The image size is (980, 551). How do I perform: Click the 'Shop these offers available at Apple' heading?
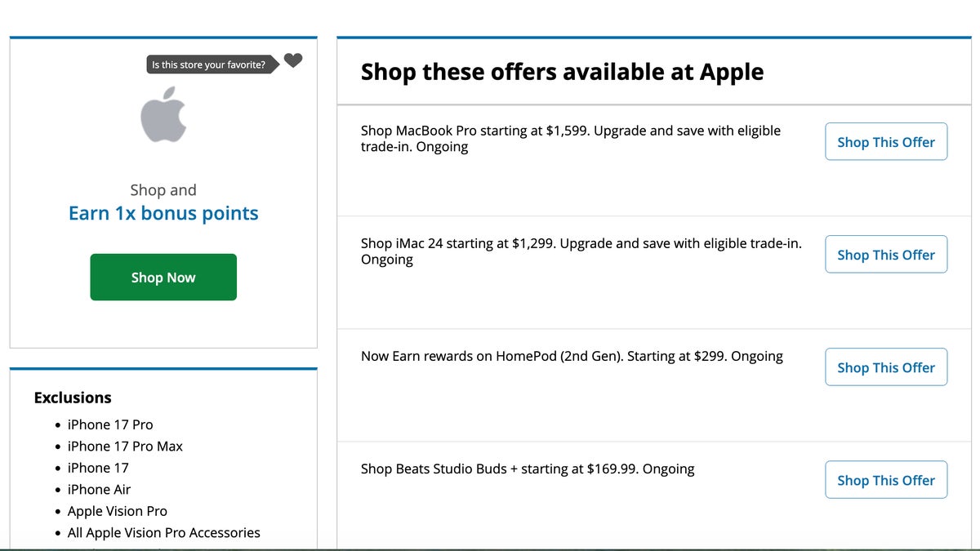[563, 72]
